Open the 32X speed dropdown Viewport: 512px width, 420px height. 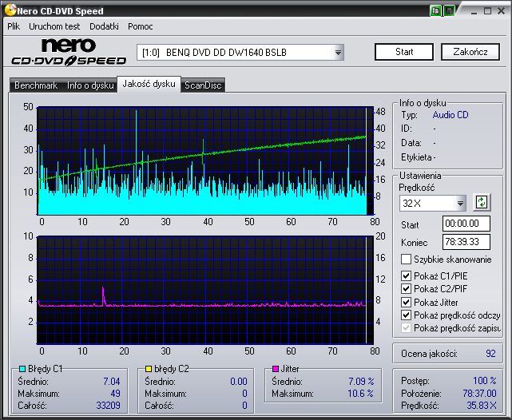point(460,204)
